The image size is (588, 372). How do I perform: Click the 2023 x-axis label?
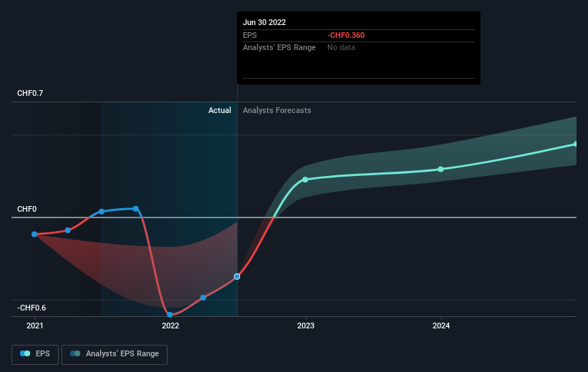click(306, 326)
